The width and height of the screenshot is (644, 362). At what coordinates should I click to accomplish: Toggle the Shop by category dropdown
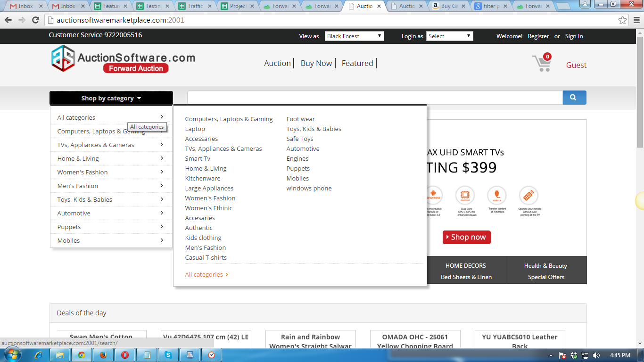point(111,98)
